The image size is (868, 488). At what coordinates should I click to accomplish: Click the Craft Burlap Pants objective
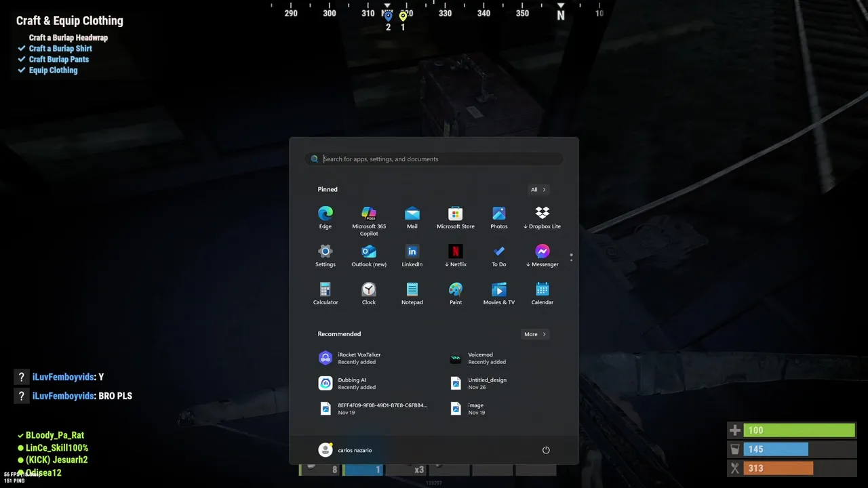59,60
